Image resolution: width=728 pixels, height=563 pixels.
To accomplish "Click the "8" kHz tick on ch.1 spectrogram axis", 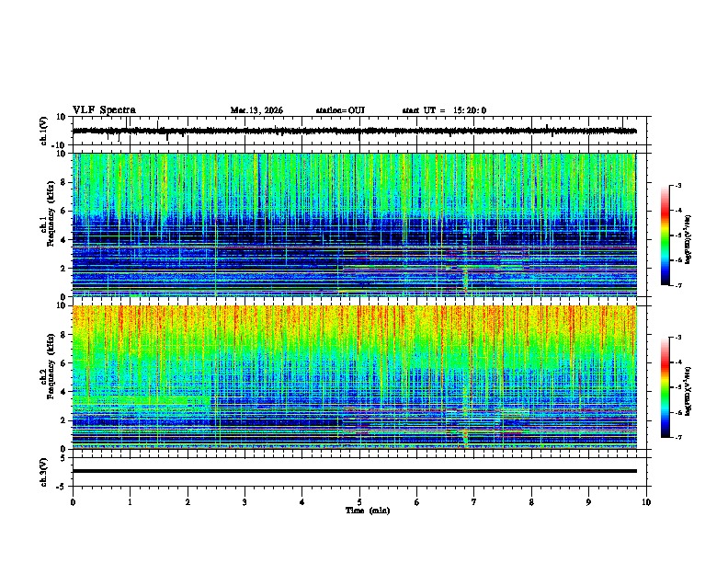I will 64,182.
